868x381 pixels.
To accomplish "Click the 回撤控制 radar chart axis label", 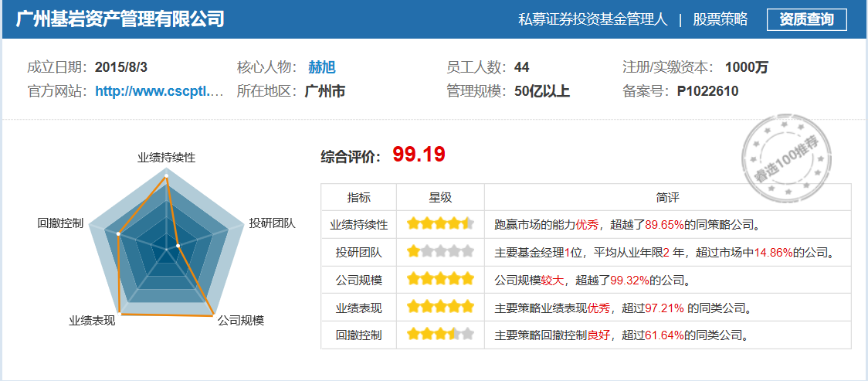I will 60,223.
